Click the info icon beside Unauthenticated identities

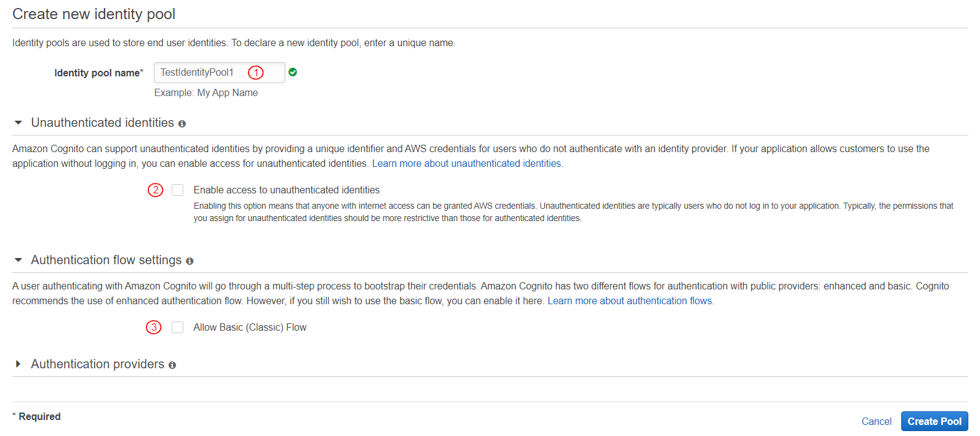point(182,124)
